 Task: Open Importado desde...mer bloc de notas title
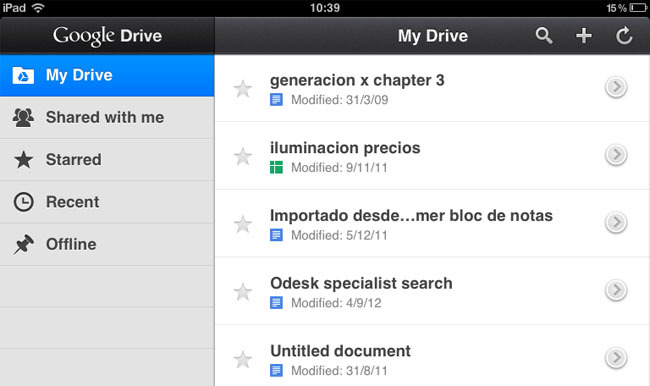pos(411,216)
